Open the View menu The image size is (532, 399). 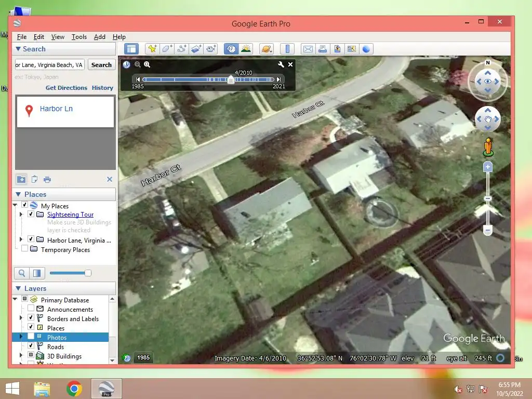pos(58,37)
